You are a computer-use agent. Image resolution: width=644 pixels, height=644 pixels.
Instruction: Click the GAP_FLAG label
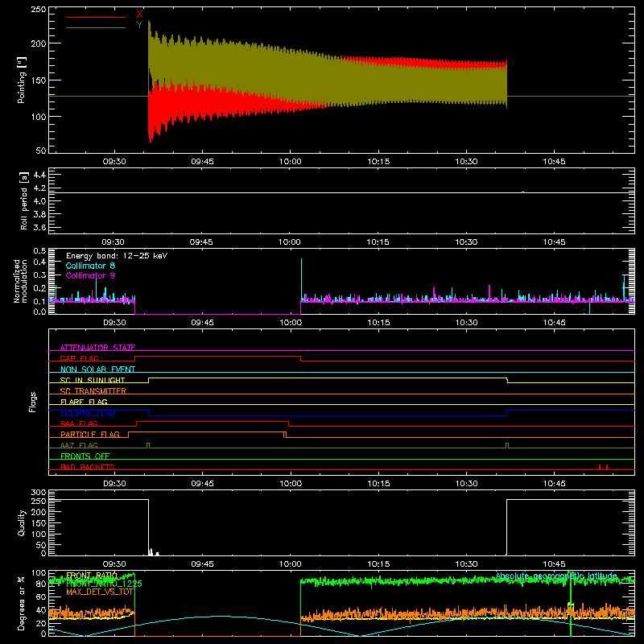(x=79, y=358)
